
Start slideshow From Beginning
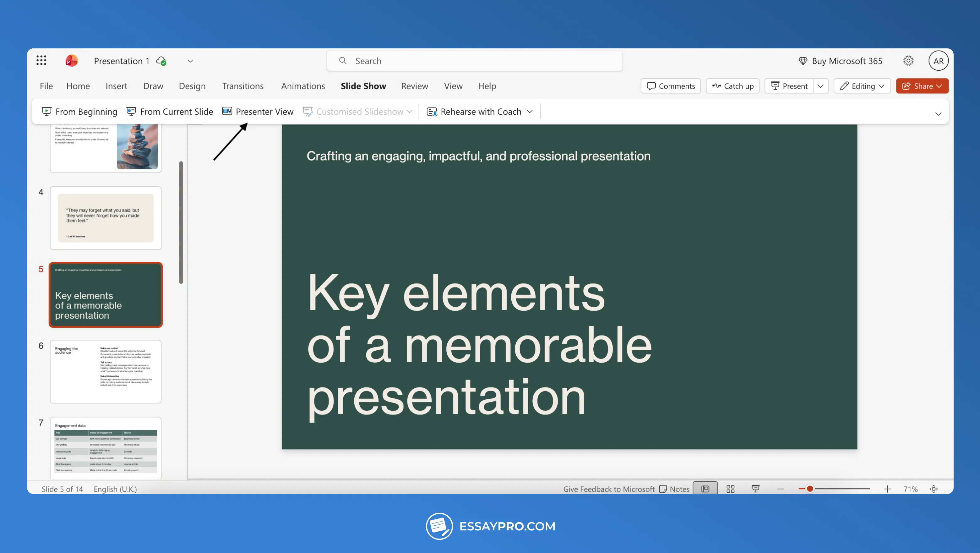pos(79,112)
